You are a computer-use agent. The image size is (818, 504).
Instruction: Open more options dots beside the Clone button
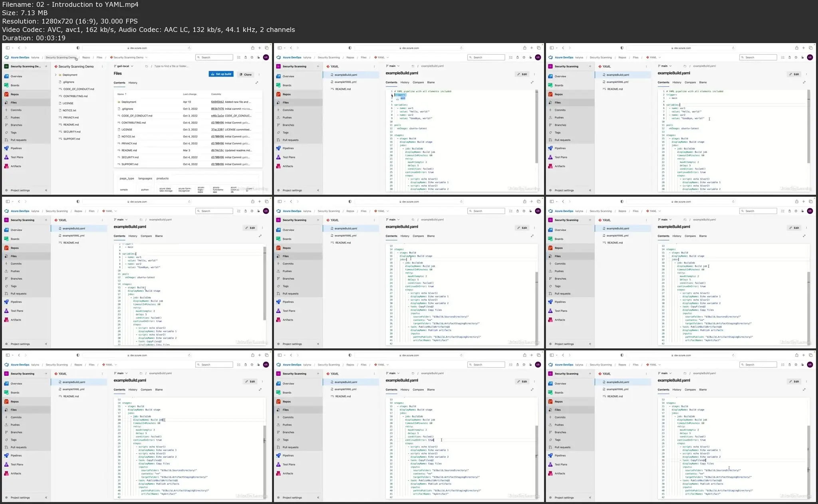(259, 74)
